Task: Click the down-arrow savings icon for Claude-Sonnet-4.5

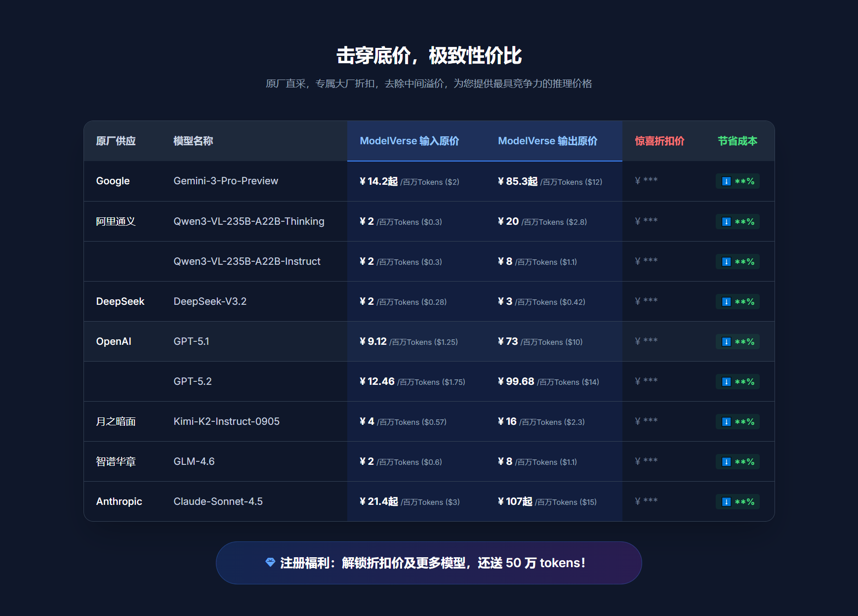Action: (726, 502)
